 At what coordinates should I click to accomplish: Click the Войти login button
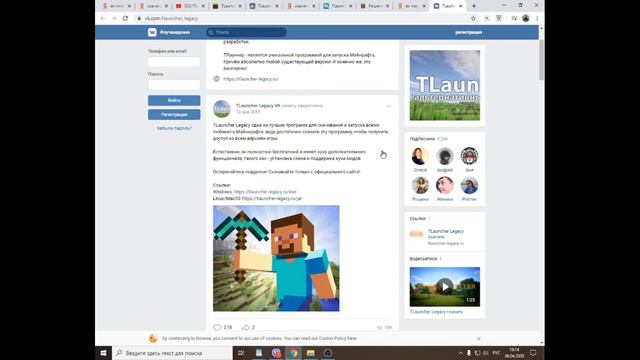(174, 100)
